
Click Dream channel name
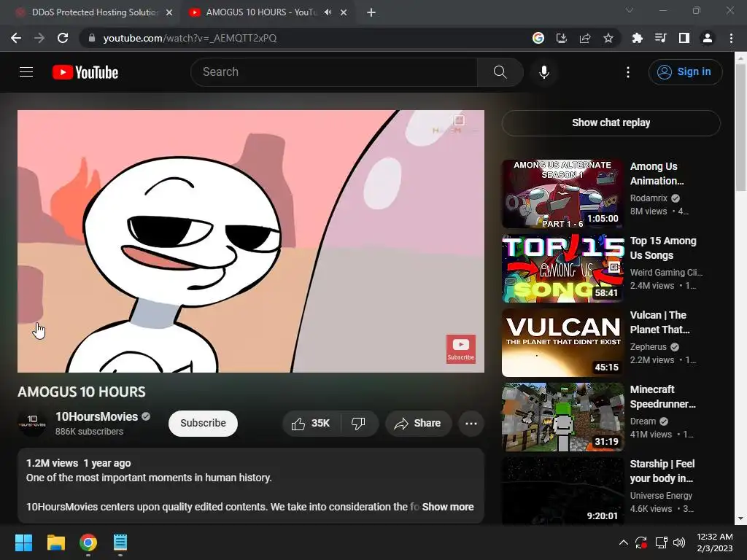[643, 421]
